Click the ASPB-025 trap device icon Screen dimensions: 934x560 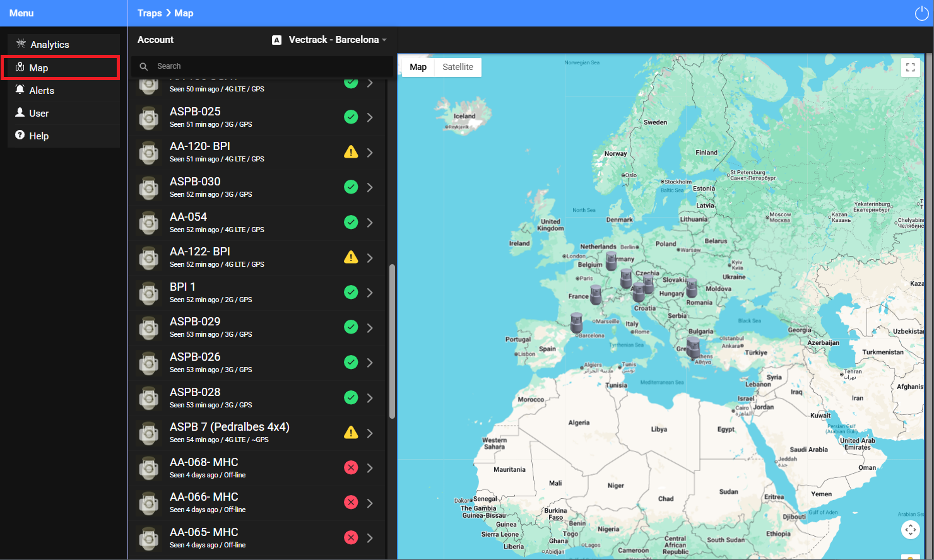pyautogui.click(x=149, y=117)
